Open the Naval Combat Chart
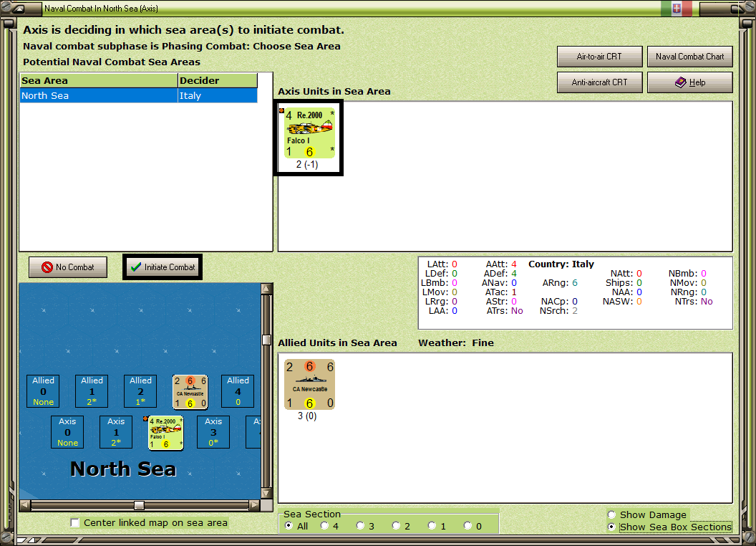This screenshot has height=546, width=756. point(690,57)
